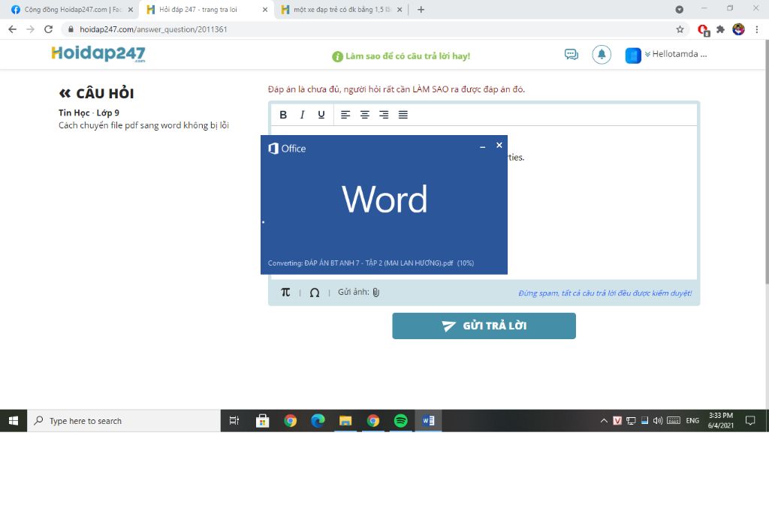Image resolution: width=769 pixels, height=532 pixels.
Task: Justify text in editor
Action: click(x=403, y=115)
